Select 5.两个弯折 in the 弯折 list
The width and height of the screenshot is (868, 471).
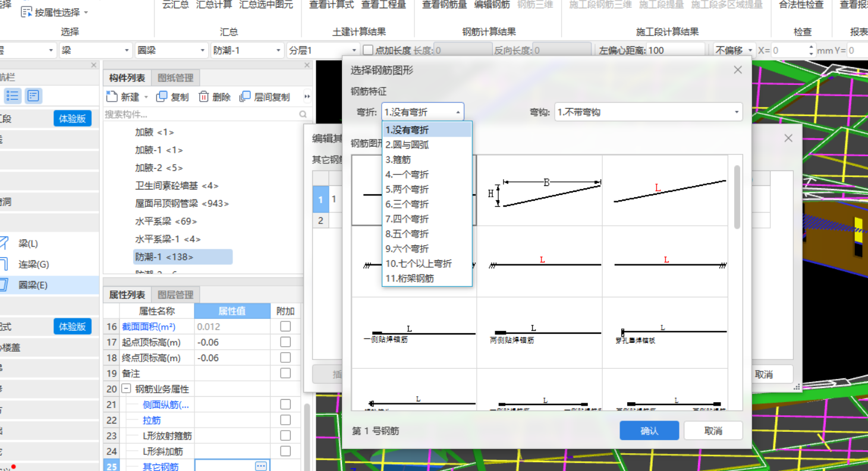[x=427, y=189]
